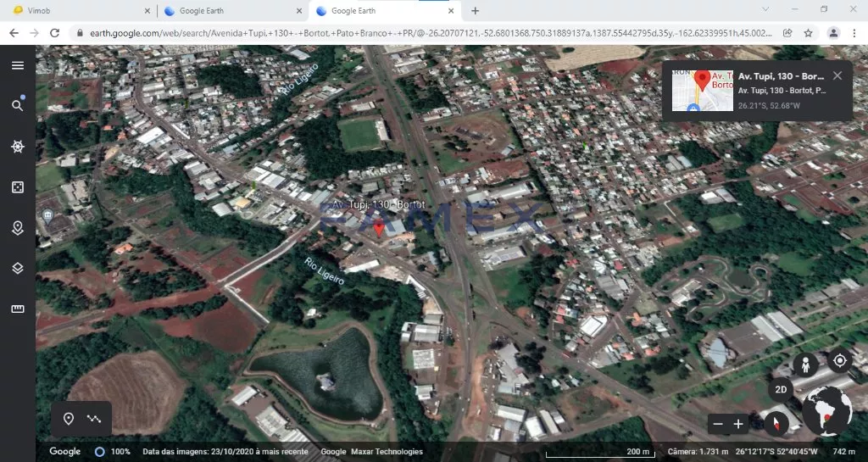Viewport: 868px width, 462px height.
Task: Click the I'm Feeling Lucky dice icon
Action: (17, 187)
